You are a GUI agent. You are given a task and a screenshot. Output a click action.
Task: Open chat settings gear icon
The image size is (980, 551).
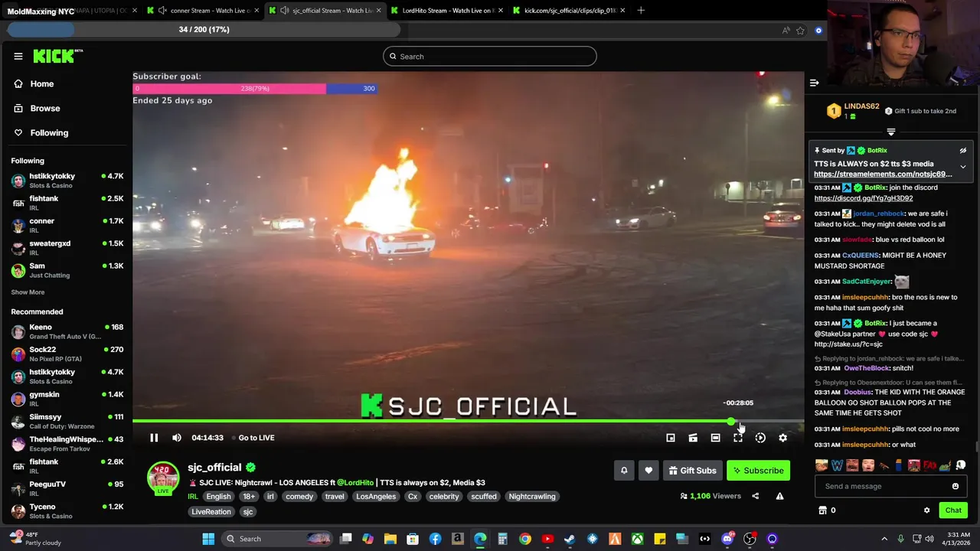pos(926,510)
